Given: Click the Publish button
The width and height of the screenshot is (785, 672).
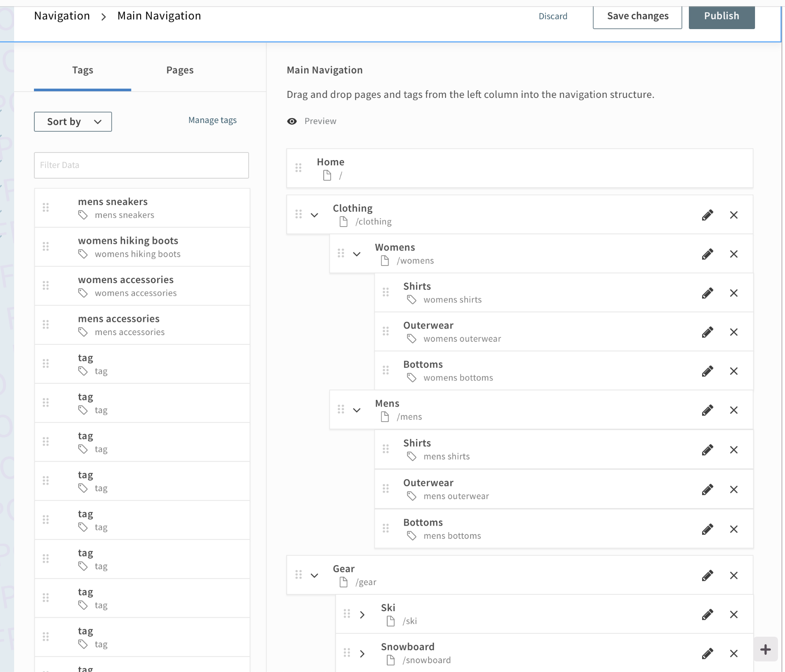Looking at the screenshot, I should pyautogui.click(x=721, y=16).
